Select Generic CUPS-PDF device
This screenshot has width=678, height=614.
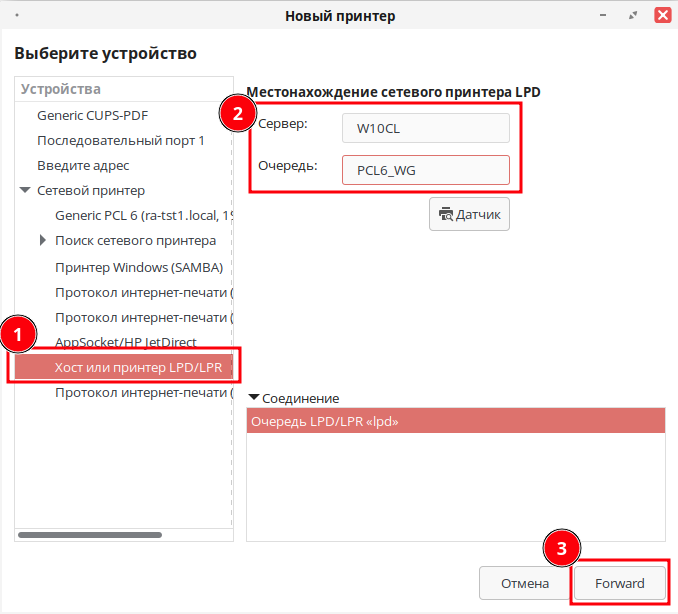coord(92,115)
